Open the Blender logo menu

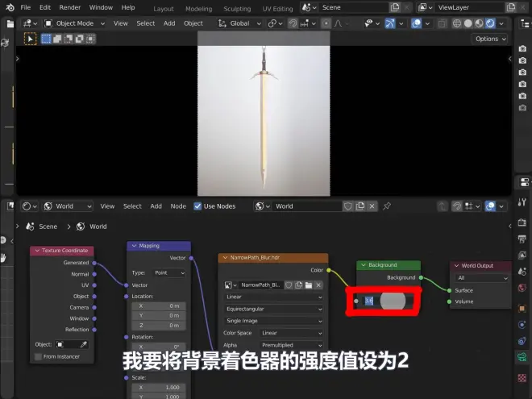coord(10,7)
